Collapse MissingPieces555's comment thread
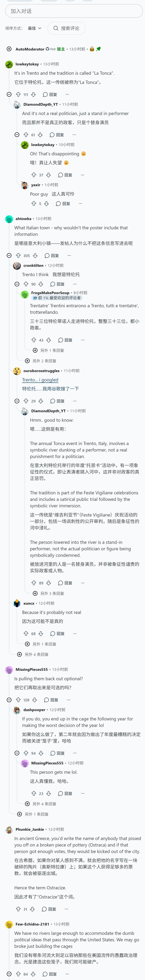 tap(9, 700)
